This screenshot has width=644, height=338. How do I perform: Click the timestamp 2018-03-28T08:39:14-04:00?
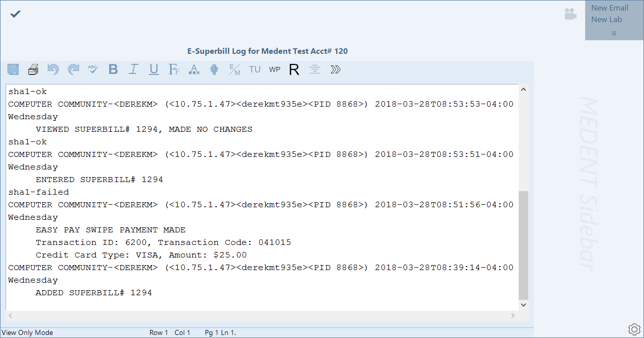pos(444,268)
